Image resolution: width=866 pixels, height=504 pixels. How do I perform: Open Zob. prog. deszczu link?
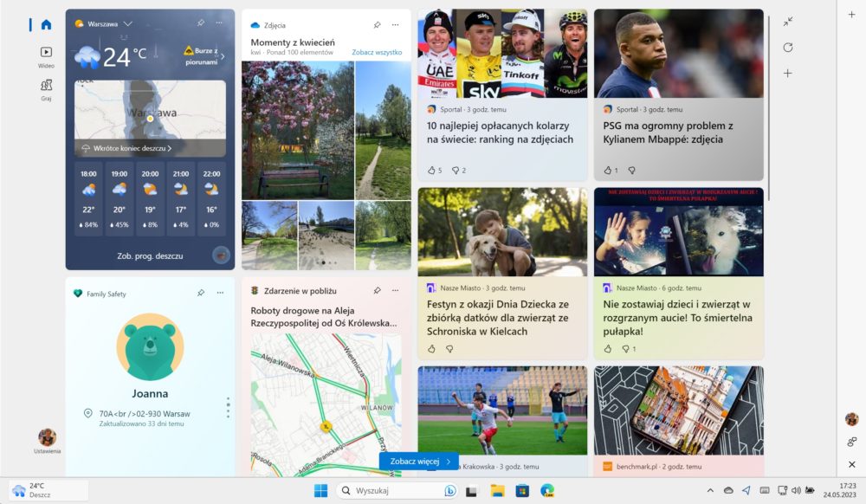[150, 256]
